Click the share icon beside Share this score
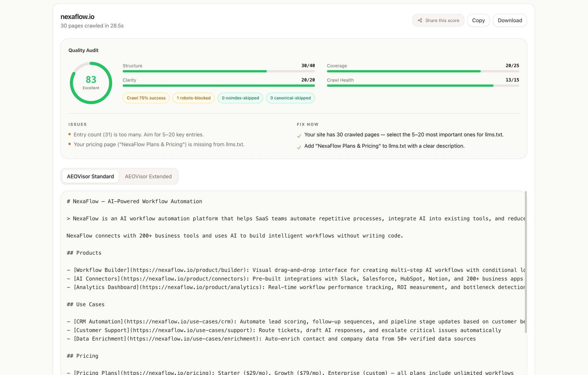This screenshot has width=588, height=375. [420, 21]
